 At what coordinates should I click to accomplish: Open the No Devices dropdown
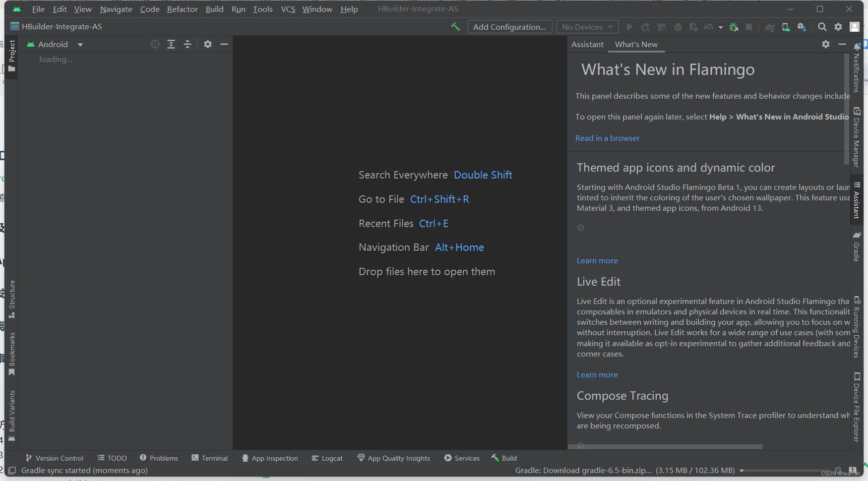587,27
